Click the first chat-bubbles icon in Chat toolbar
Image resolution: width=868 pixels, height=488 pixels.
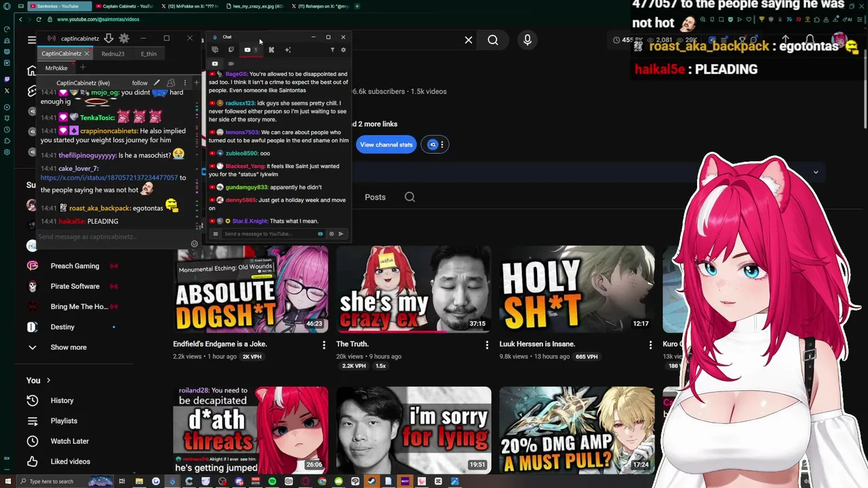point(215,49)
